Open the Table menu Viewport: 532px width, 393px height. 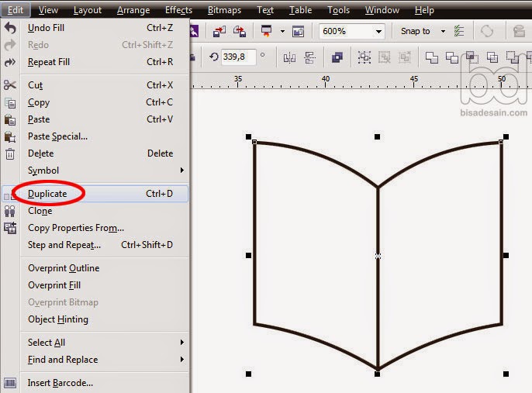tap(300, 10)
